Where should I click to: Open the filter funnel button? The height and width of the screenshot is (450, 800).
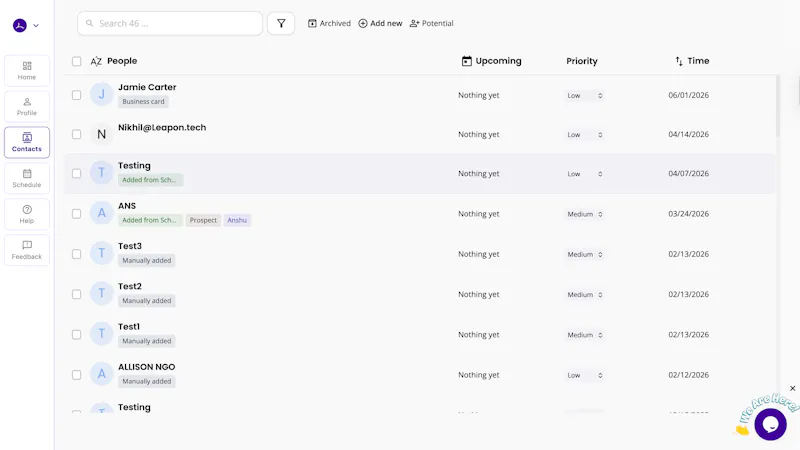pyautogui.click(x=281, y=23)
